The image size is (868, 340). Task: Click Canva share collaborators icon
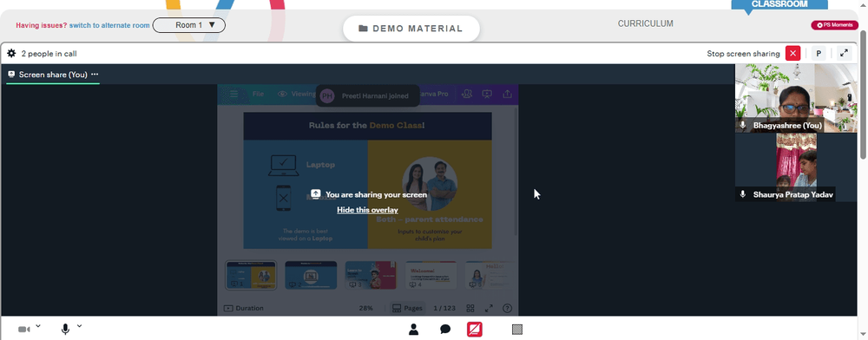click(x=467, y=94)
